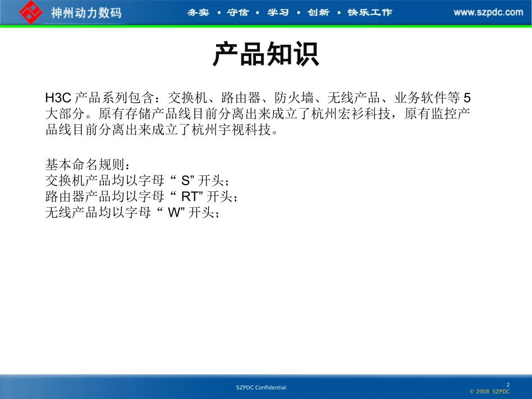Image resolution: width=532 pixels, height=399 pixels.
Task: Click the SZPDC Confidential footer text
Action: coord(262,387)
